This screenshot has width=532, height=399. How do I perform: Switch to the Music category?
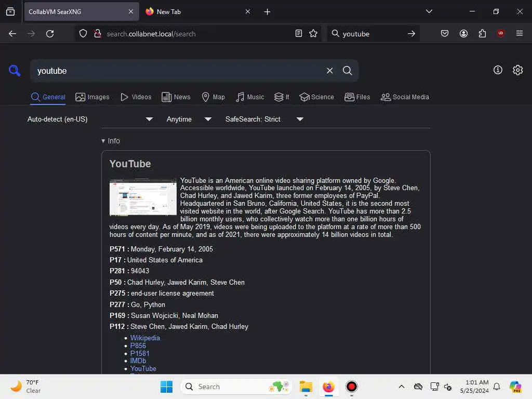tap(250, 97)
